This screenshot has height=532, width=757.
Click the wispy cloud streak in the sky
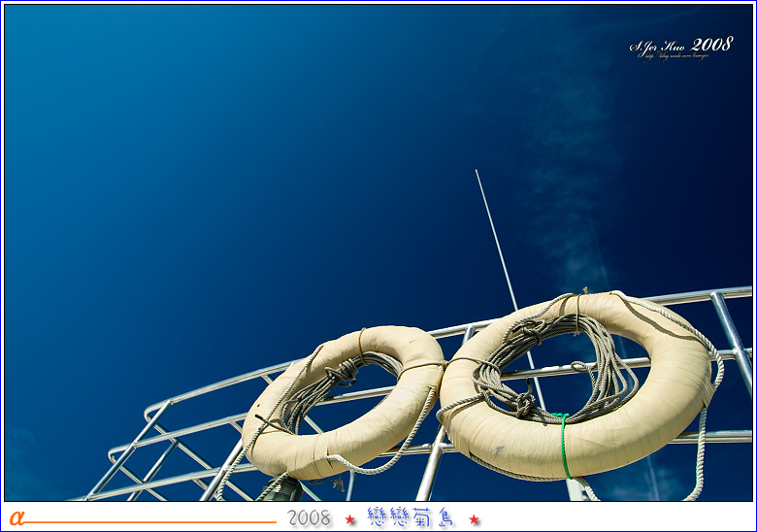pos(573,194)
